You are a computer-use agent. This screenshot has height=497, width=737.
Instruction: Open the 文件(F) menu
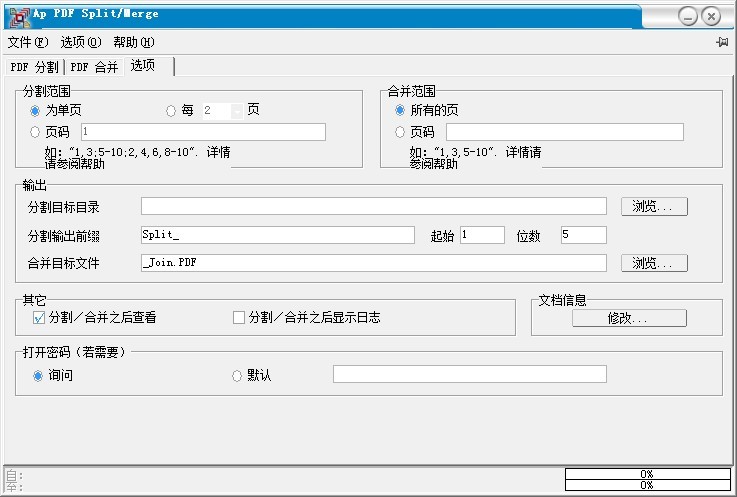point(27,42)
